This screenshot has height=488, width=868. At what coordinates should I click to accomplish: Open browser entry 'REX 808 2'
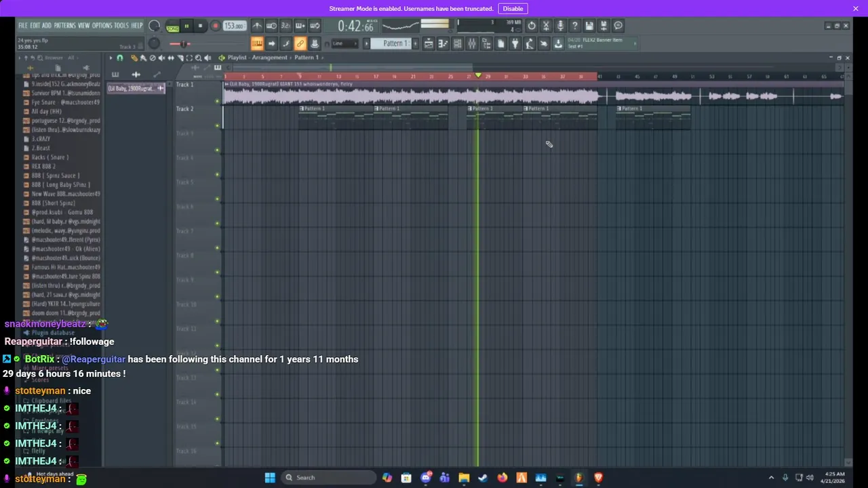pyautogui.click(x=43, y=166)
